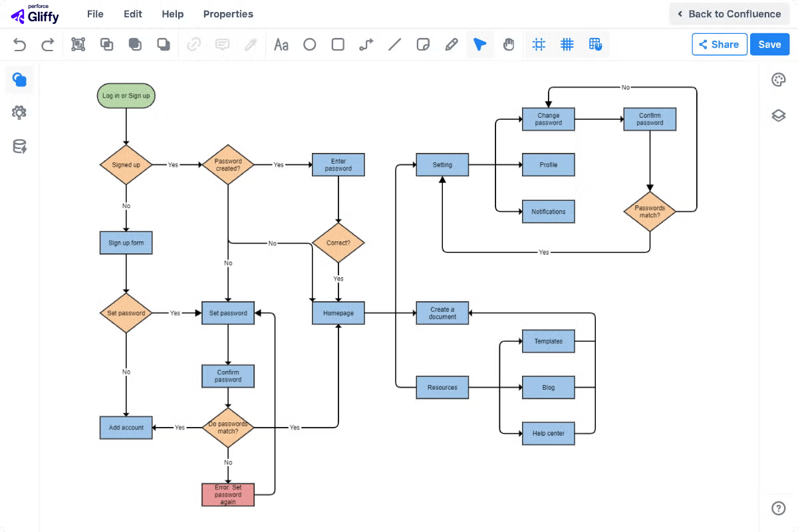Viewport: 798px width, 532px height.
Task: Open the Help menu
Action: pos(173,14)
